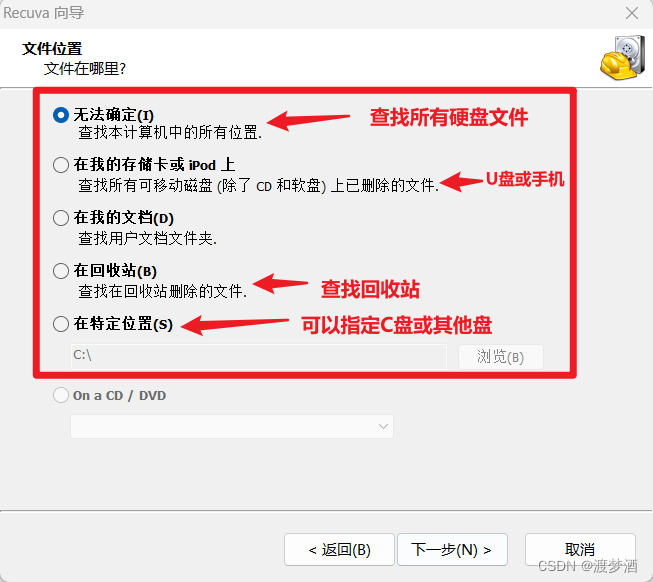Select the 在我的文档(D) radio option
This screenshot has height=582, width=653.
61,218
